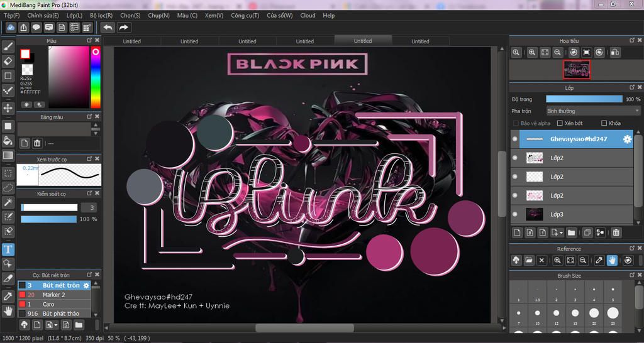Screen dimensions: 644x343
Task: Open settings gear of Ghevaysao#hd247 layer
Action: click(627, 139)
